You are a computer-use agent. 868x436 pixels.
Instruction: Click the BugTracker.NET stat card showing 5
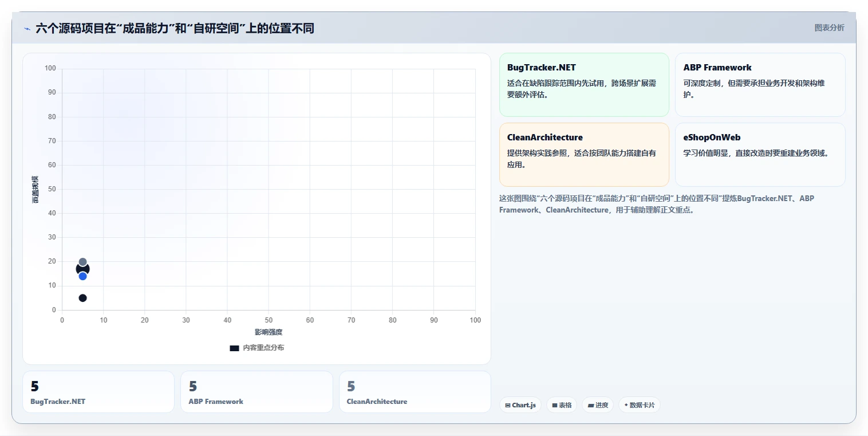click(x=98, y=392)
